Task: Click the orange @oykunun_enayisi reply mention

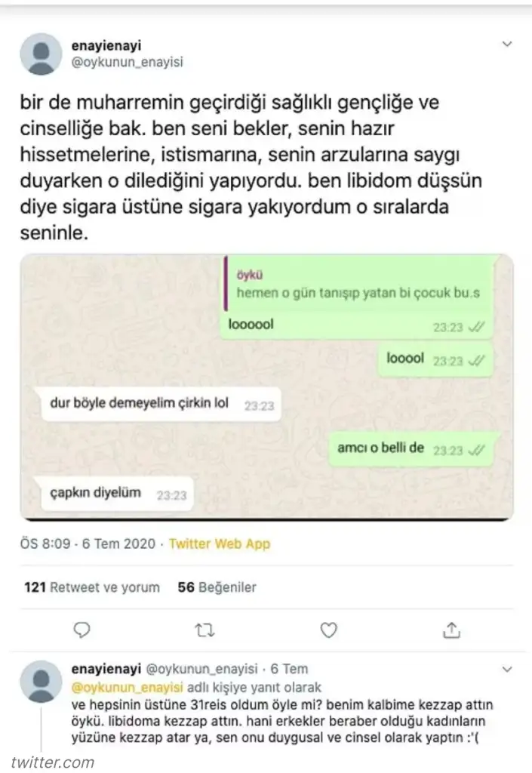Action: click(127, 687)
